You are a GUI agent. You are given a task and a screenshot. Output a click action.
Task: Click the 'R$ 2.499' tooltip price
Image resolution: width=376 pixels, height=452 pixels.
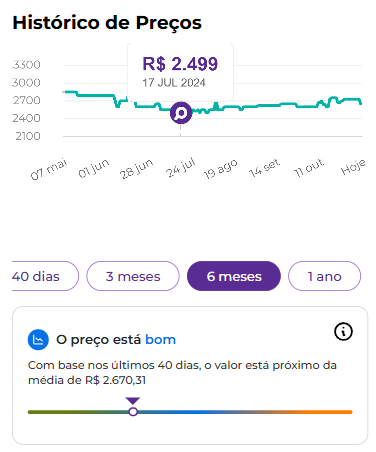(180, 64)
